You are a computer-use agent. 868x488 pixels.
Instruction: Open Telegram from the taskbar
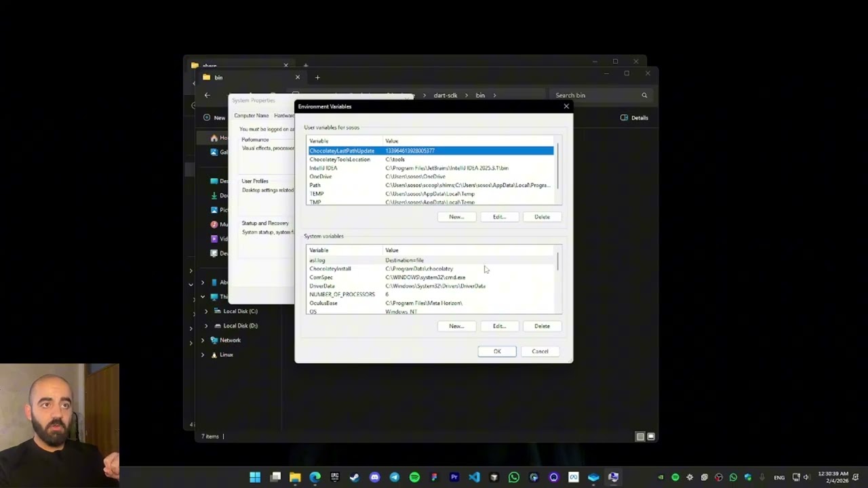[395, 477]
